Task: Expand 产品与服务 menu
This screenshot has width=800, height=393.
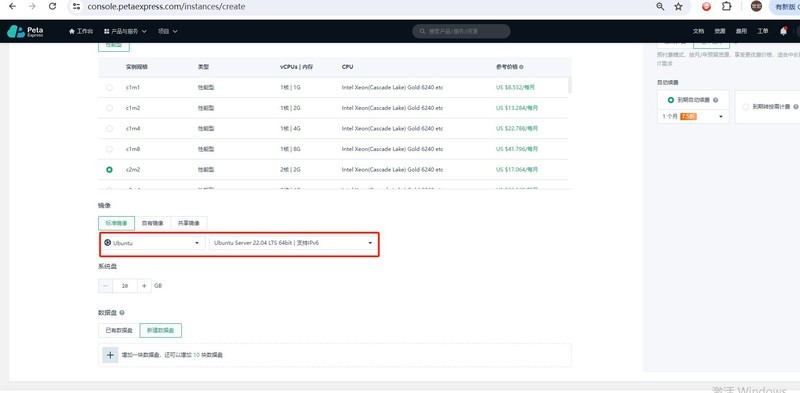Action: click(x=125, y=31)
